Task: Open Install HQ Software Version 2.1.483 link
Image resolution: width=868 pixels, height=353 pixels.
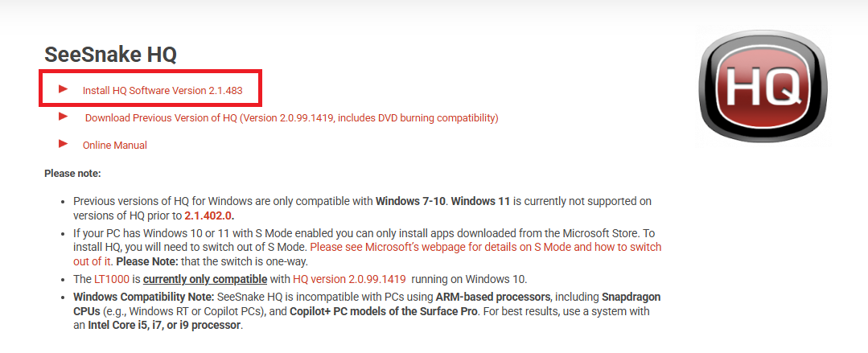Action: pos(162,90)
